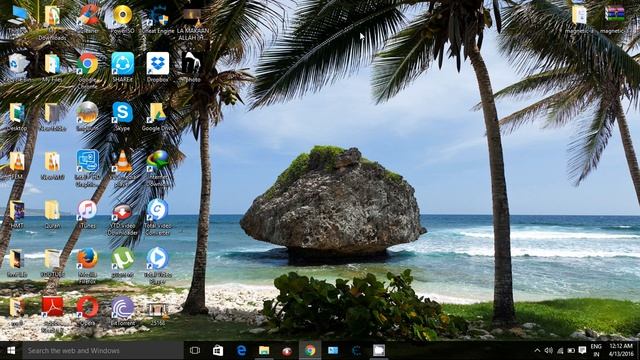Viewport: 640px width, 360px height.
Task: Open File Explorer from the taskbar
Action: [264, 350]
